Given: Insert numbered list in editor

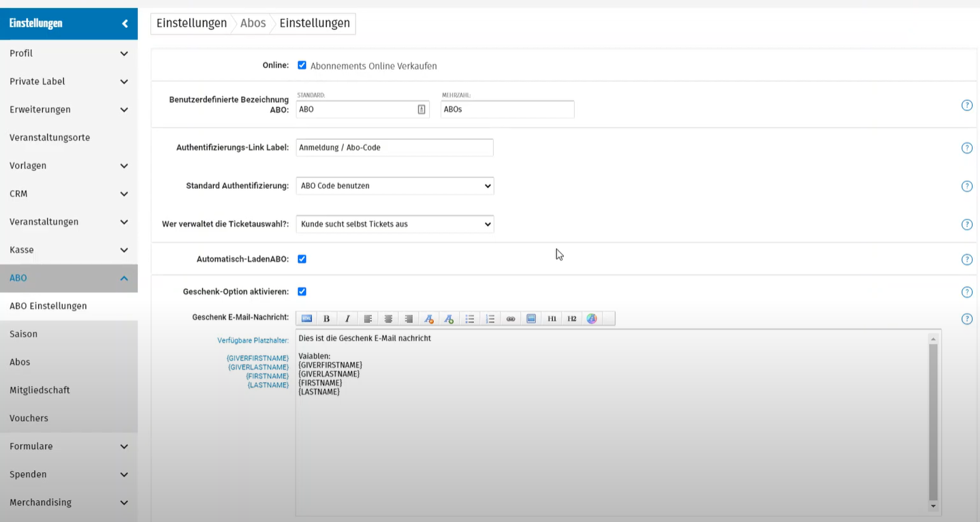Looking at the screenshot, I should 490,319.
